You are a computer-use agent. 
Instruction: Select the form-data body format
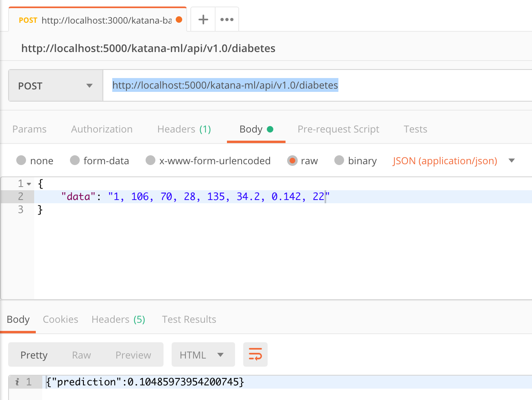(x=75, y=161)
